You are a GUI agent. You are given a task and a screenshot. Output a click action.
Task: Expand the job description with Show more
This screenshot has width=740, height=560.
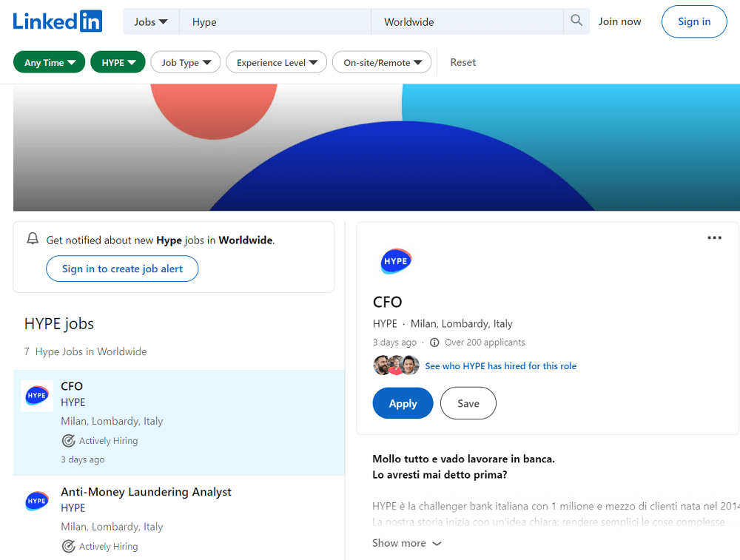[x=407, y=543]
